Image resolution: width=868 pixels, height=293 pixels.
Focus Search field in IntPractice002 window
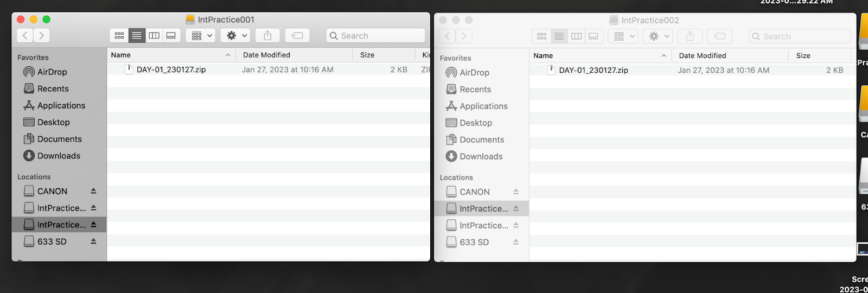click(x=800, y=36)
